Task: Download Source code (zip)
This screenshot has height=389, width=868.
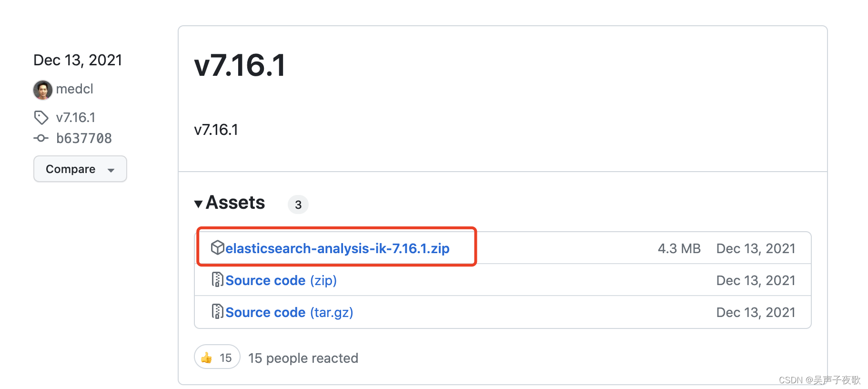Action: (x=281, y=280)
